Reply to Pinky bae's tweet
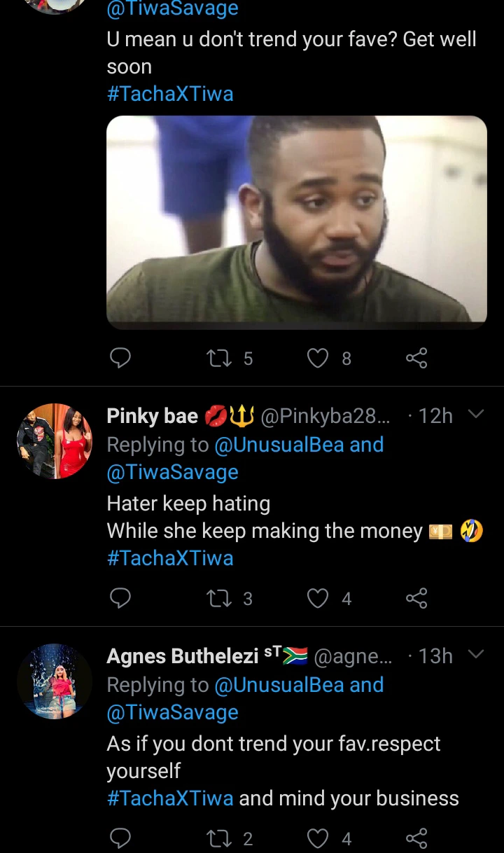The image size is (504, 853). (x=121, y=599)
